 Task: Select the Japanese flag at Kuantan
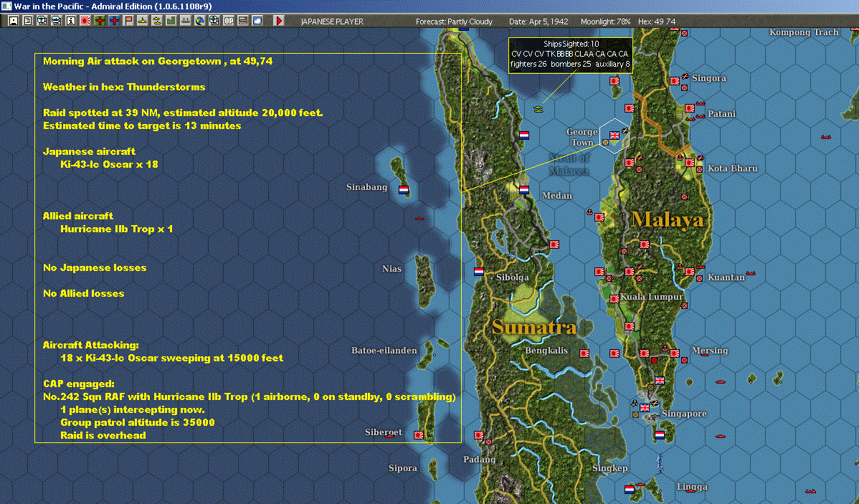pos(690,272)
